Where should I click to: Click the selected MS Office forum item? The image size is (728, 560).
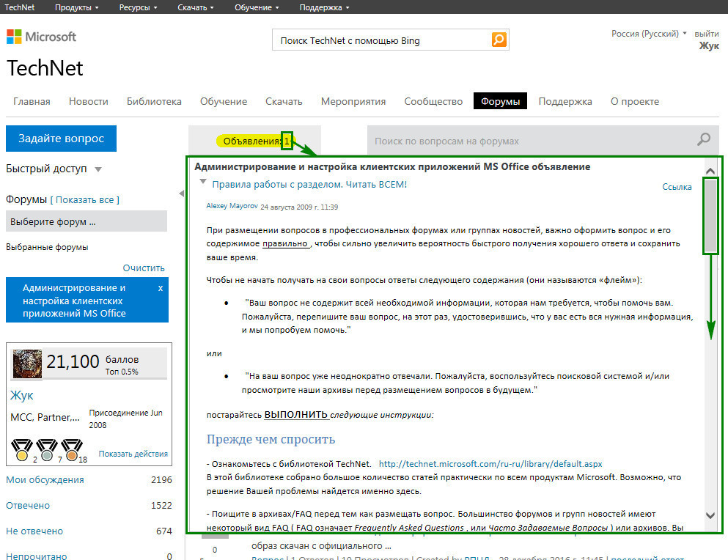[x=87, y=300]
